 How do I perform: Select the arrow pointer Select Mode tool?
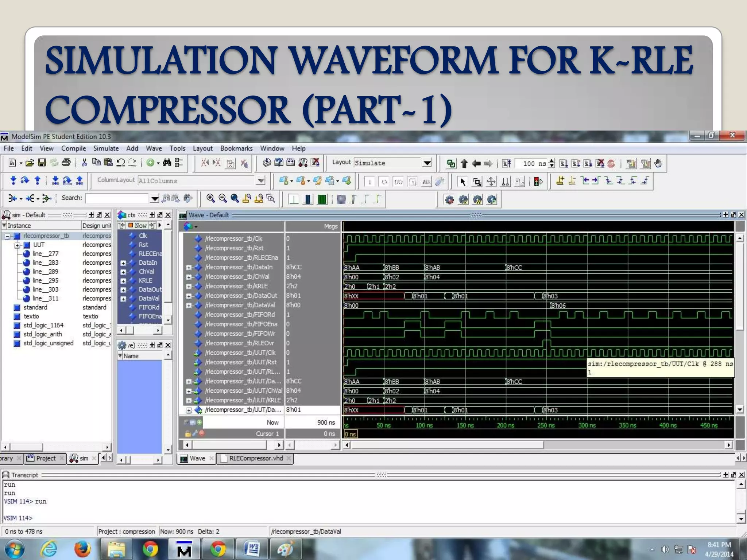tap(463, 181)
